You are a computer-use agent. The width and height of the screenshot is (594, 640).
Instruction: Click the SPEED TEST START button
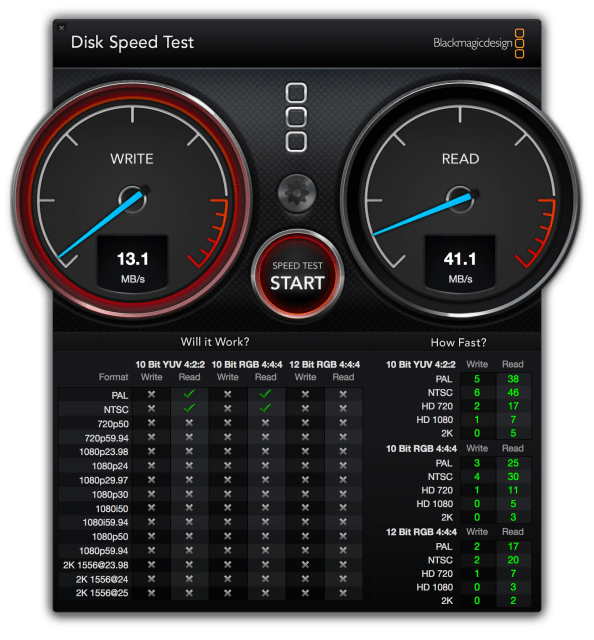[297, 276]
